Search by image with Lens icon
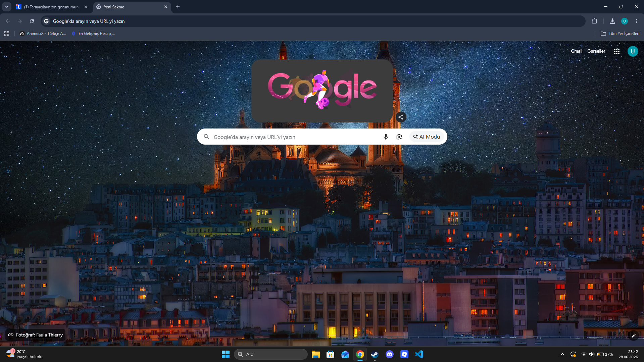644x362 pixels. pyautogui.click(x=399, y=137)
